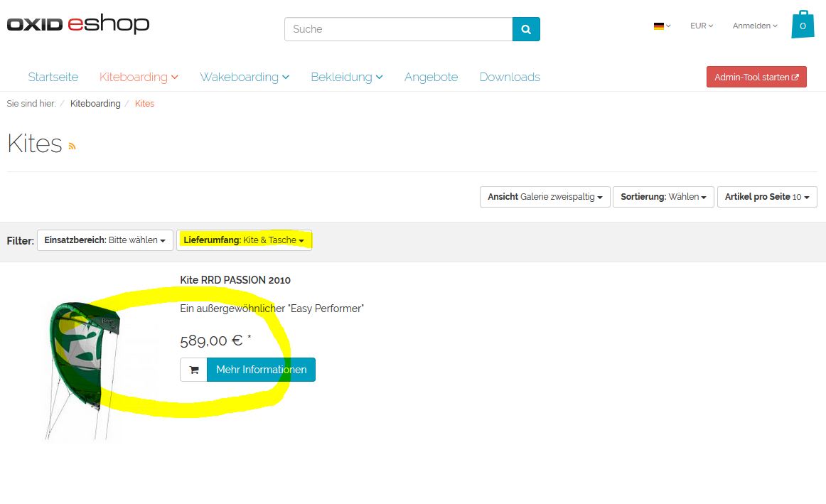Viewport: 826px width, 504px height.
Task: Click the OXID eShop logo
Action: tap(78, 25)
